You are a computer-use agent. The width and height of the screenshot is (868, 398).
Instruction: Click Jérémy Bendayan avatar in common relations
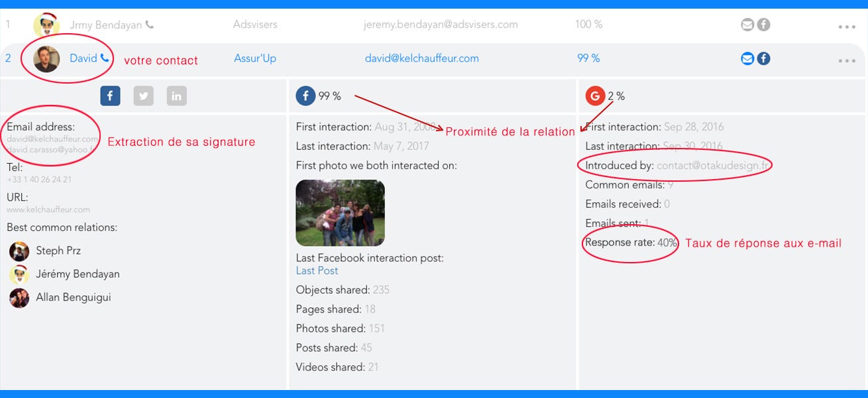[x=19, y=275]
